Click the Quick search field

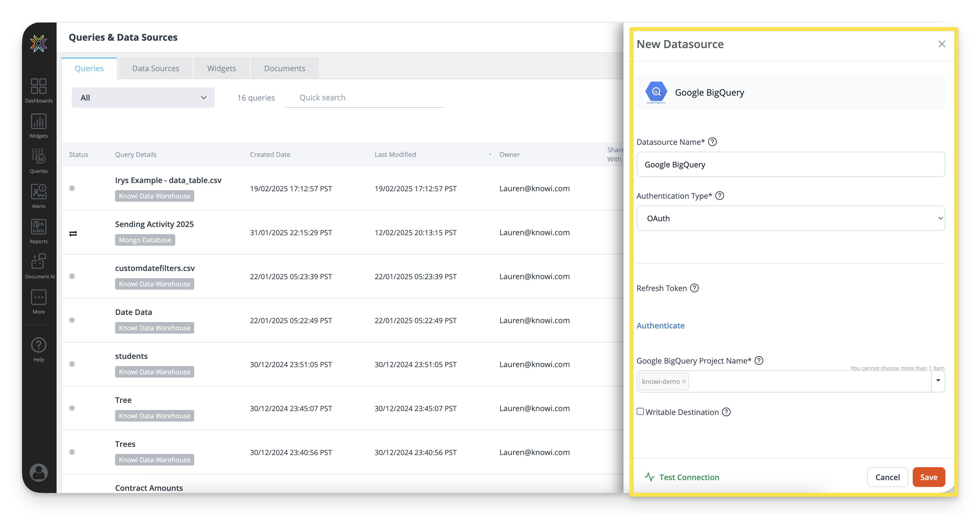coord(364,98)
